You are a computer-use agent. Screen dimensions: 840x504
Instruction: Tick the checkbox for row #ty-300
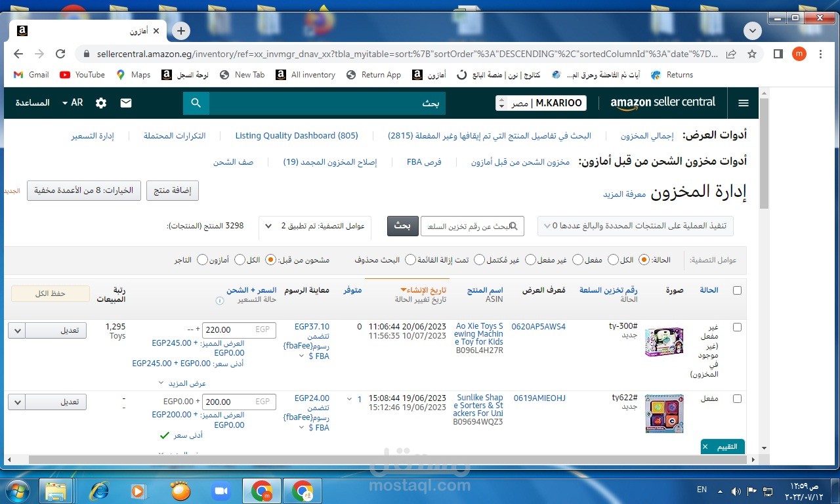coord(737,327)
